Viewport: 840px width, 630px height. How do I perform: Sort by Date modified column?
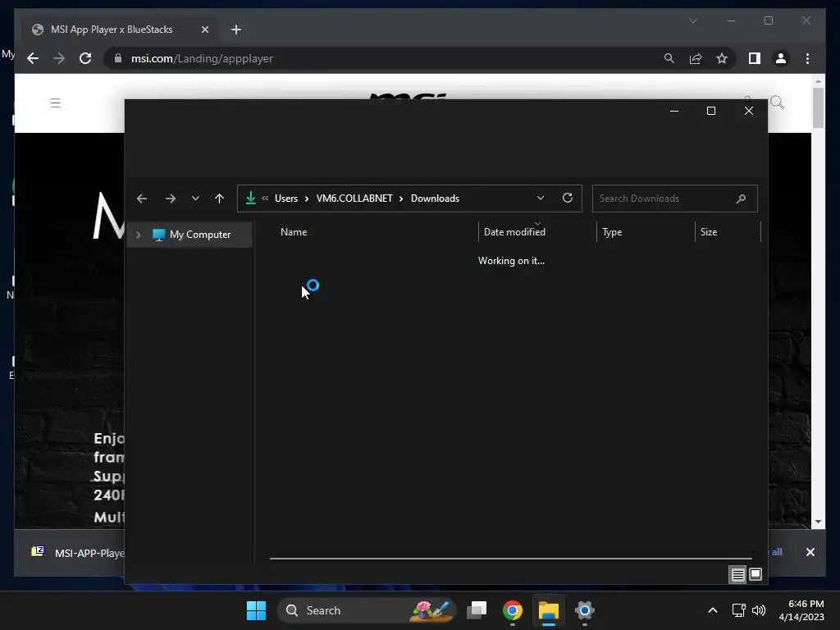[x=514, y=232]
